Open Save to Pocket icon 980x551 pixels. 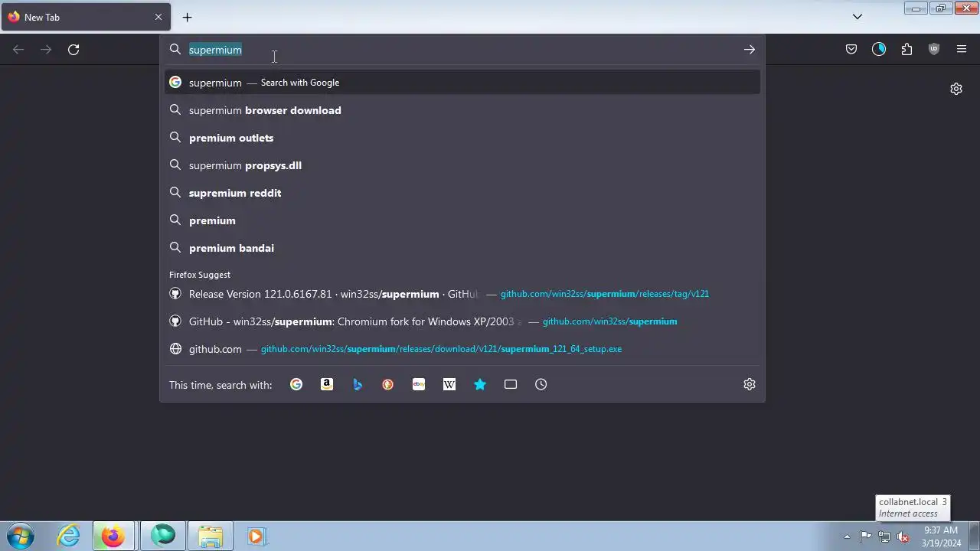click(851, 50)
